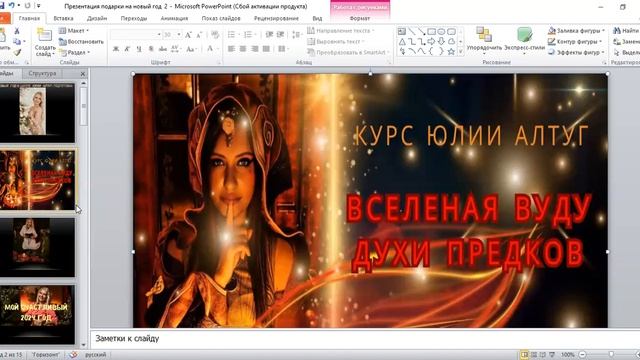Expand the shapes gallery with the More arrow

click(x=461, y=52)
